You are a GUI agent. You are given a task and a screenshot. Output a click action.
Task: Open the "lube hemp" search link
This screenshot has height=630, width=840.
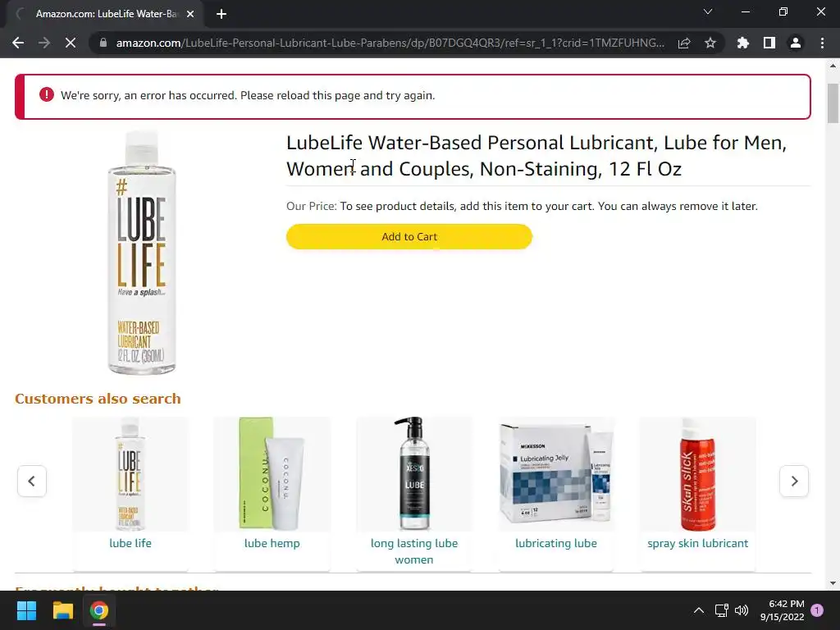click(x=272, y=543)
